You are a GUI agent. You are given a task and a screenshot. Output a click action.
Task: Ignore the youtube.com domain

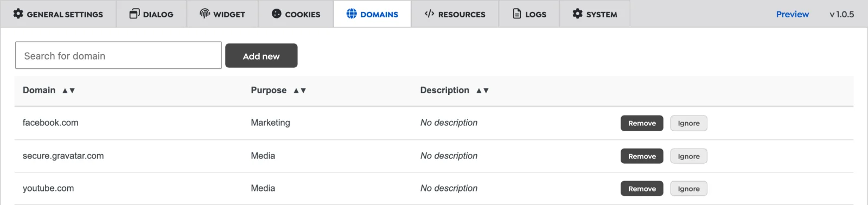(688, 189)
